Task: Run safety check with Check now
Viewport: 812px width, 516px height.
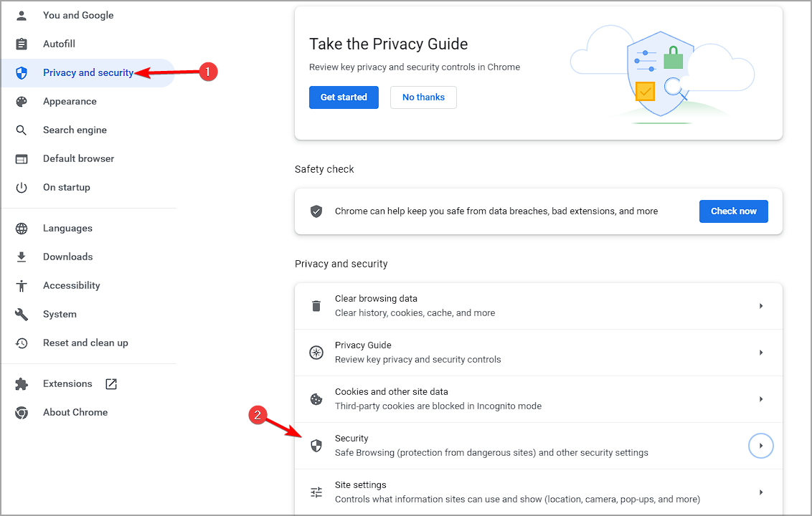Action: 733,211
